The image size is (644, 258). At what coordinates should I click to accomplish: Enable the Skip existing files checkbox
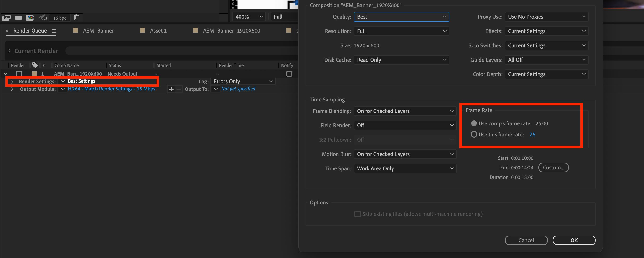click(358, 214)
